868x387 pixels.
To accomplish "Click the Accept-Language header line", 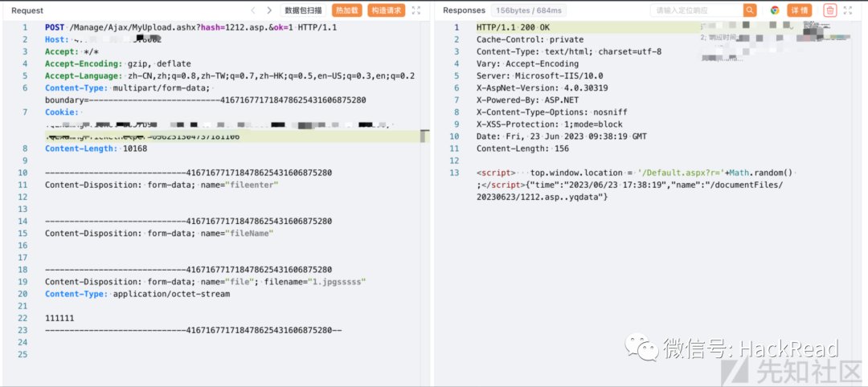I will 230,75.
